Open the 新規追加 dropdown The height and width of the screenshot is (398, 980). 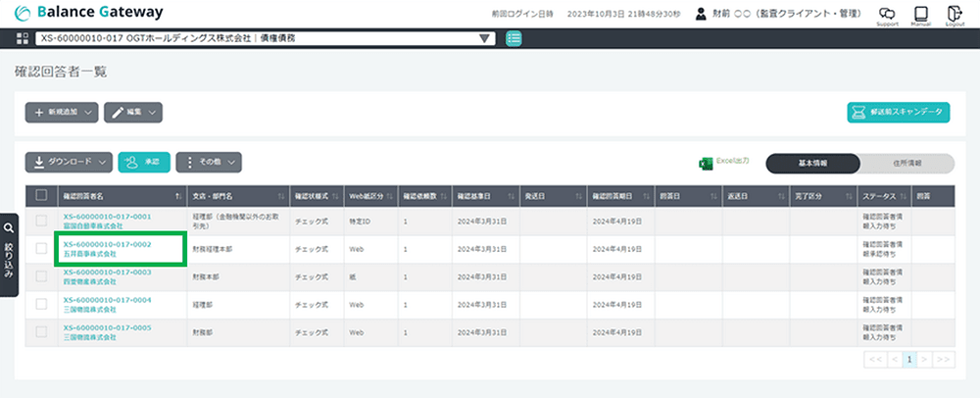pos(62,113)
